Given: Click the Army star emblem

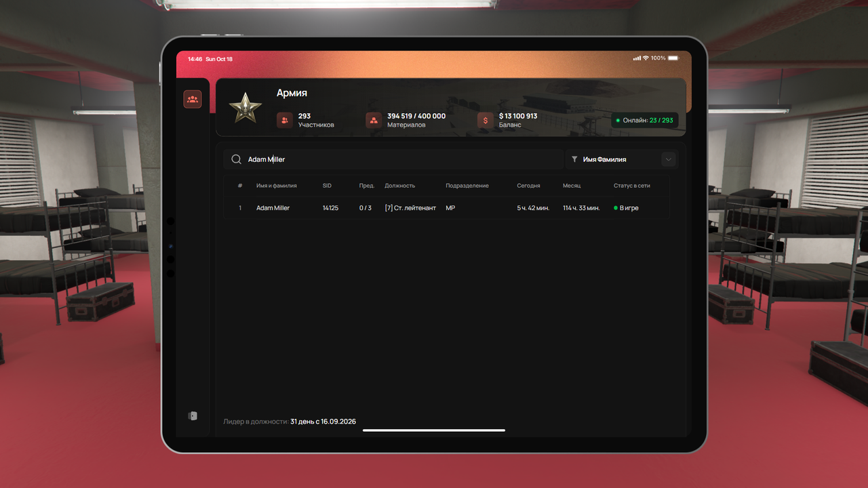Looking at the screenshot, I should [x=245, y=108].
